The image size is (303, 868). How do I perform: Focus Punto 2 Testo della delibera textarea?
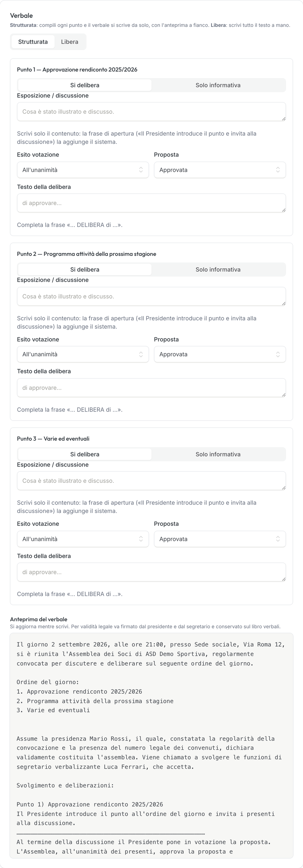pos(151,388)
